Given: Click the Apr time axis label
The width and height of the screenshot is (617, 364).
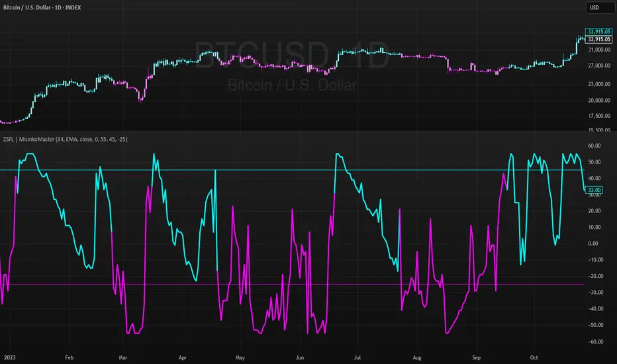Looking at the screenshot, I should pos(182,357).
